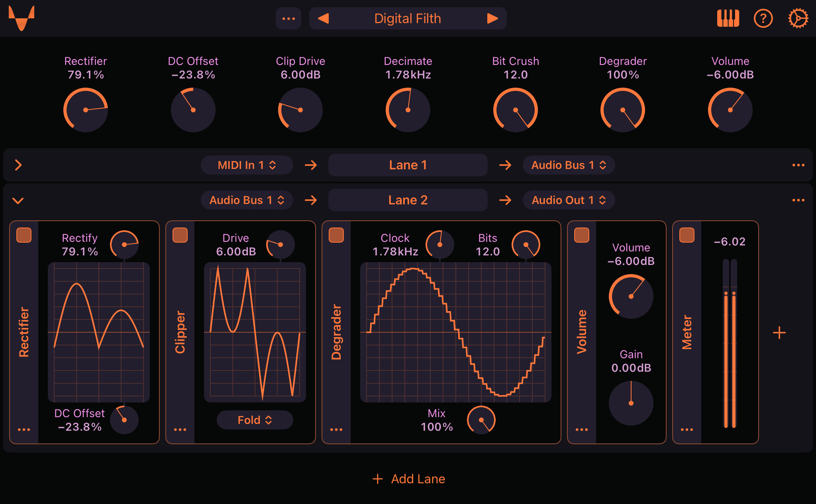This screenshot has height=504, width=816.
Task: Click the Lane 2 name field
Action: [x=408, y=200]
